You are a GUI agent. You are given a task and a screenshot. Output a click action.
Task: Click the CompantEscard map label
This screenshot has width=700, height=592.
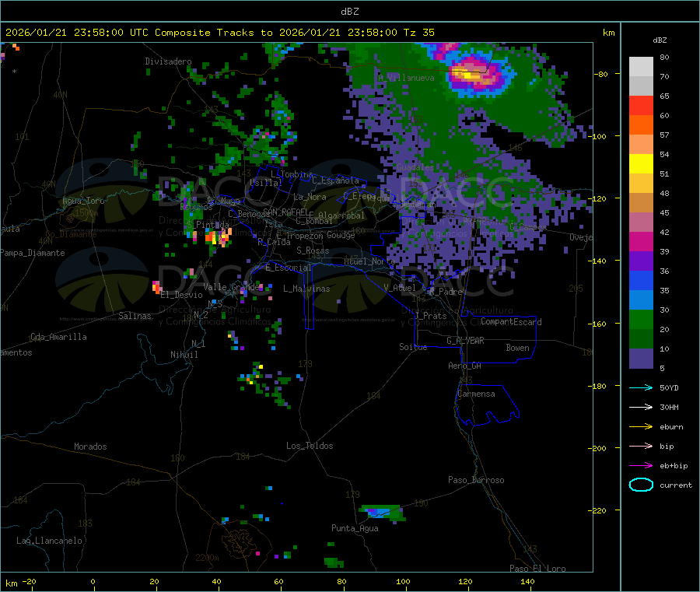pyautogui.click(x=511, y=322)
